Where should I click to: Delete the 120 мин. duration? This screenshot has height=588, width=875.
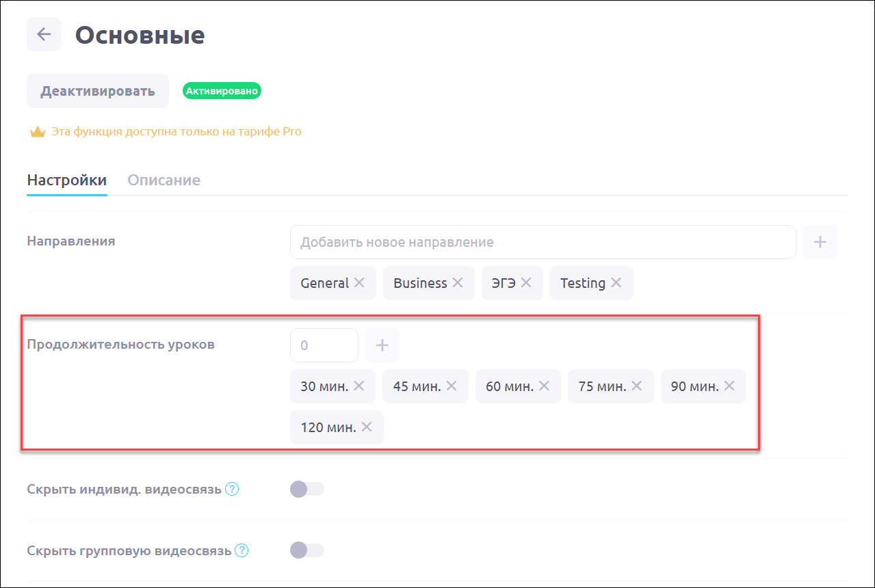[x=367, y=427]
